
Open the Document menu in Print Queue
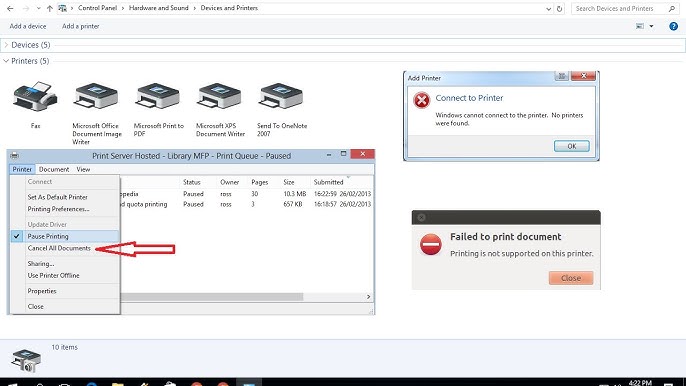54,169
